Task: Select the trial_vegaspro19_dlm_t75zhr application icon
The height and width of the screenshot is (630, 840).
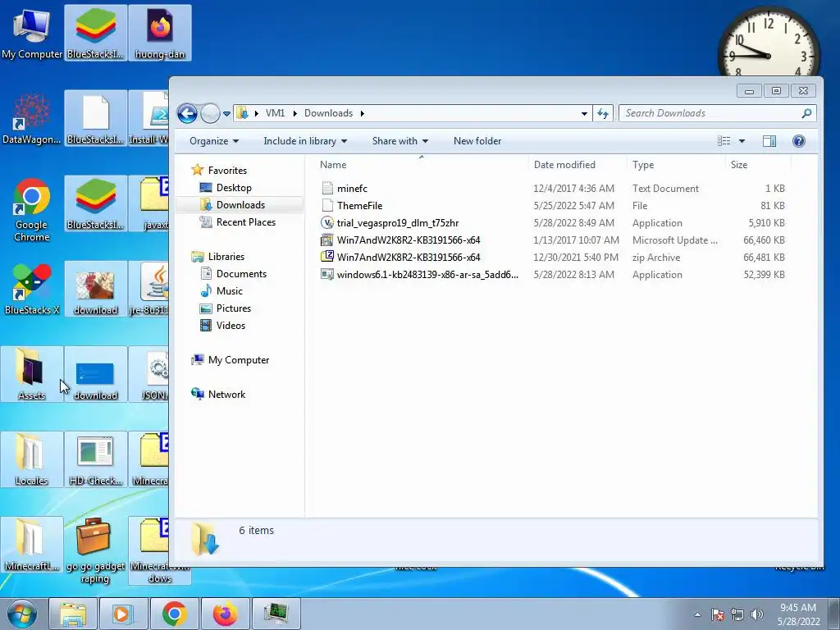Action: (x=326, y=223)
